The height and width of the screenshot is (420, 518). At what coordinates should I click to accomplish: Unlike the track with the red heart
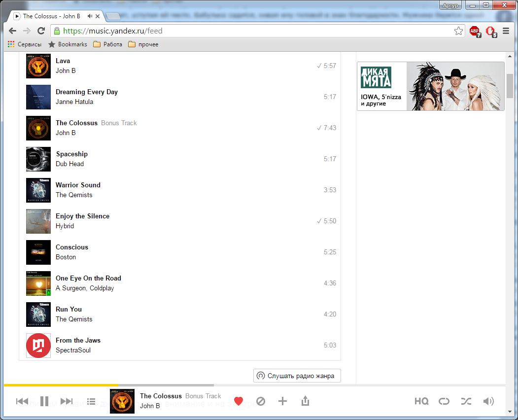coord(239,401)
